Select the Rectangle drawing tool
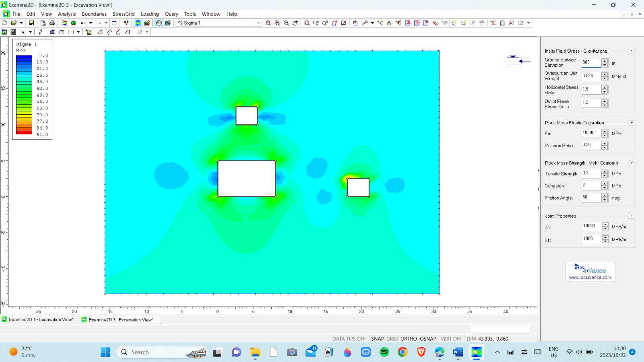Screen dimensions: 644x362 click(x=70, y=32)
